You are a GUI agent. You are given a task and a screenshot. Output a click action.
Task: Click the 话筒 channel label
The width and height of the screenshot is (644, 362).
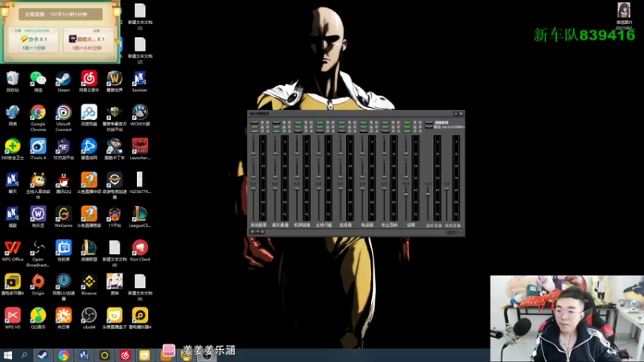point(411,225)
